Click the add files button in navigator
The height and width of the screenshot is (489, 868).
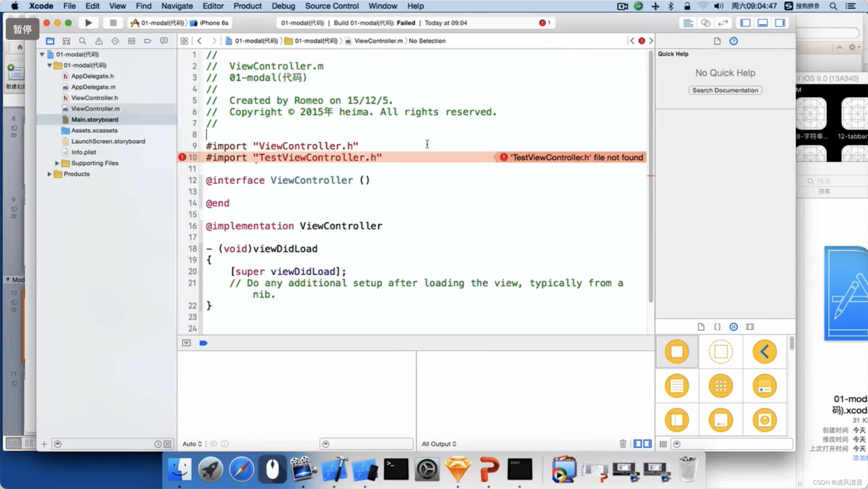[x=43, y=444]
